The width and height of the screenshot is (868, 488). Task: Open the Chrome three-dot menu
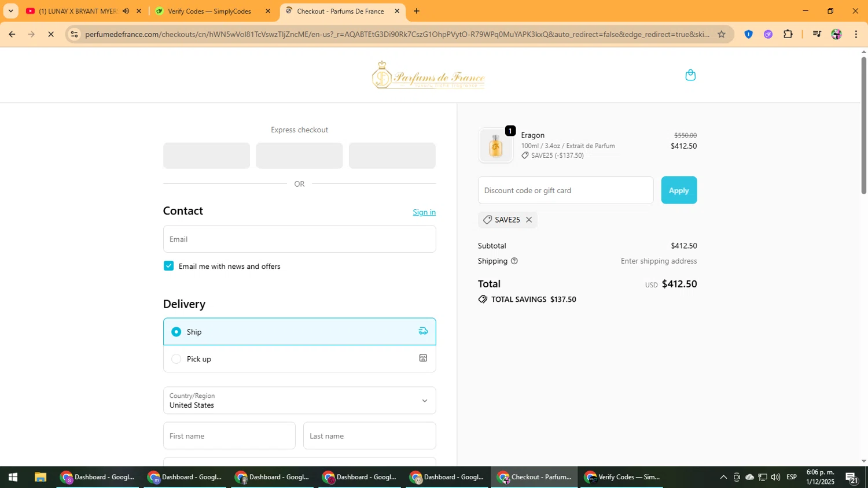856,34
